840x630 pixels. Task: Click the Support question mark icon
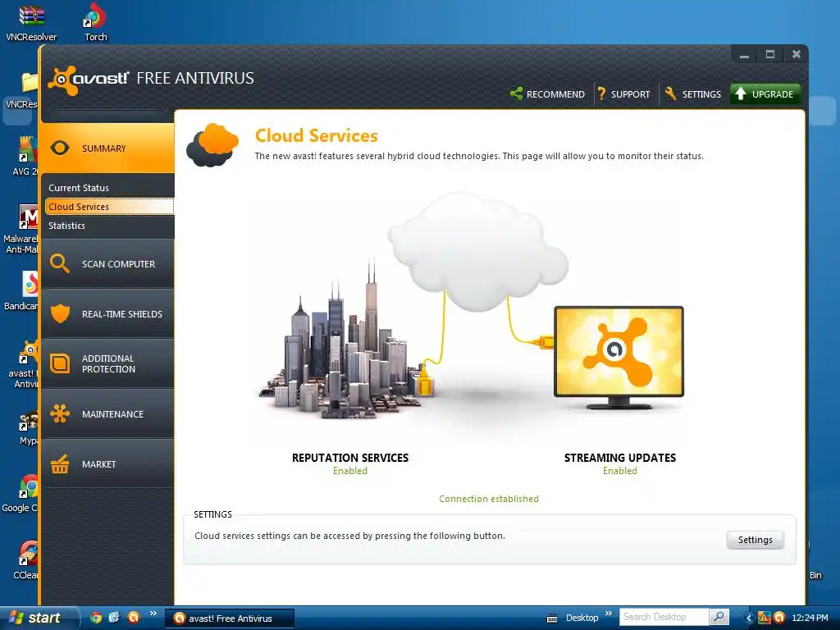coord(601,94)
